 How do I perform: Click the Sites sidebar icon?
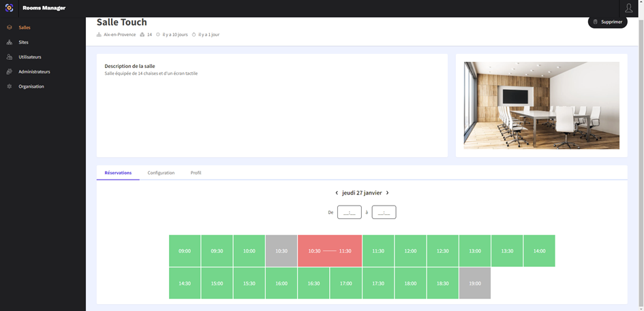pyautogui.click(x=10, y=42)
